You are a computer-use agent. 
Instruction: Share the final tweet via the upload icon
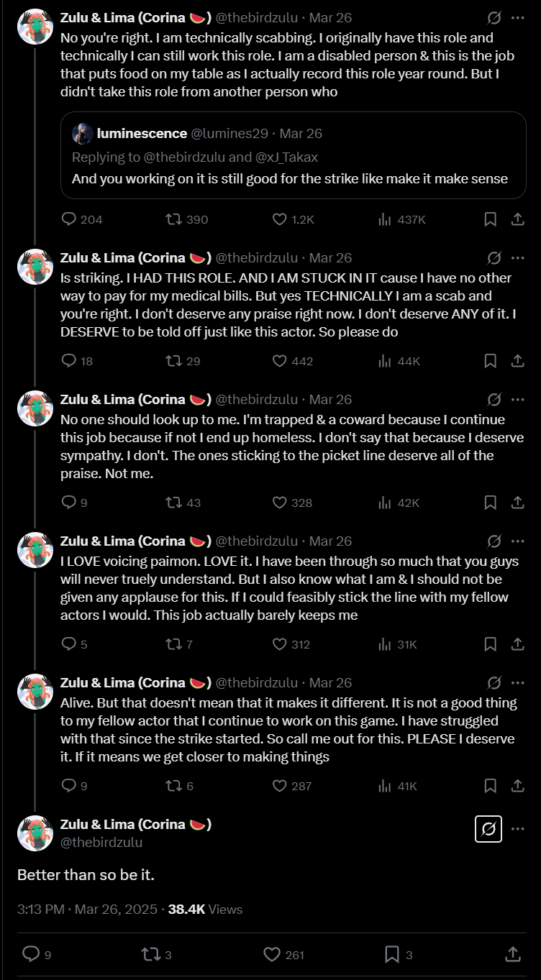click(513, 954)
